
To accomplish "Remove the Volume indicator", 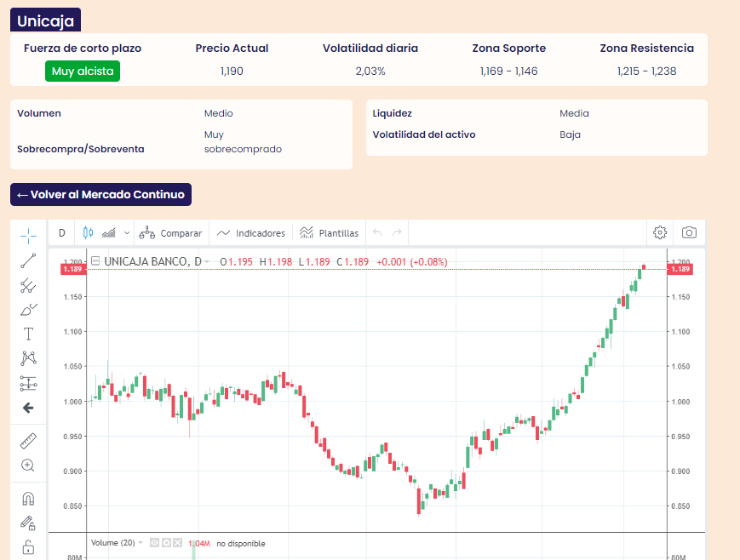I will point(177,543).
